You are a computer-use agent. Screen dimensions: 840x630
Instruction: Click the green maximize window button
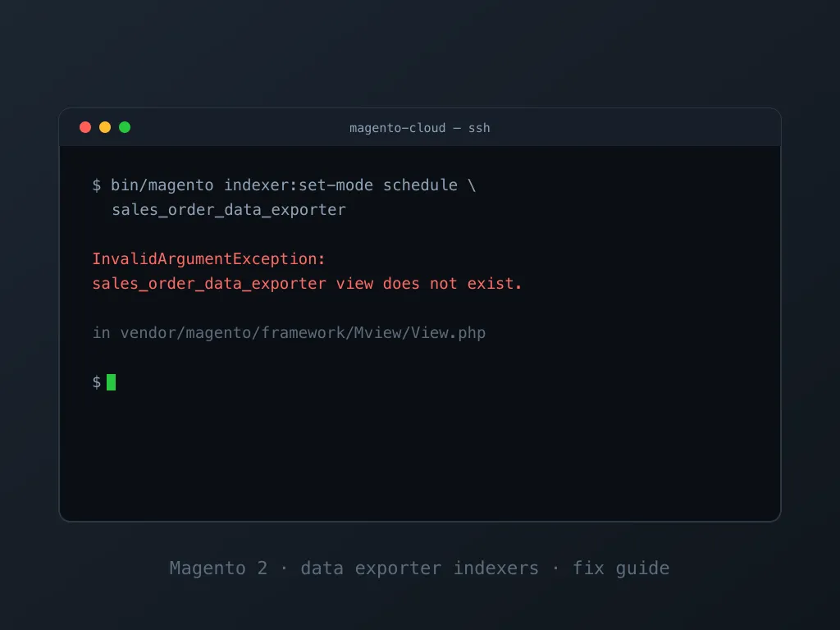point(125,127)
